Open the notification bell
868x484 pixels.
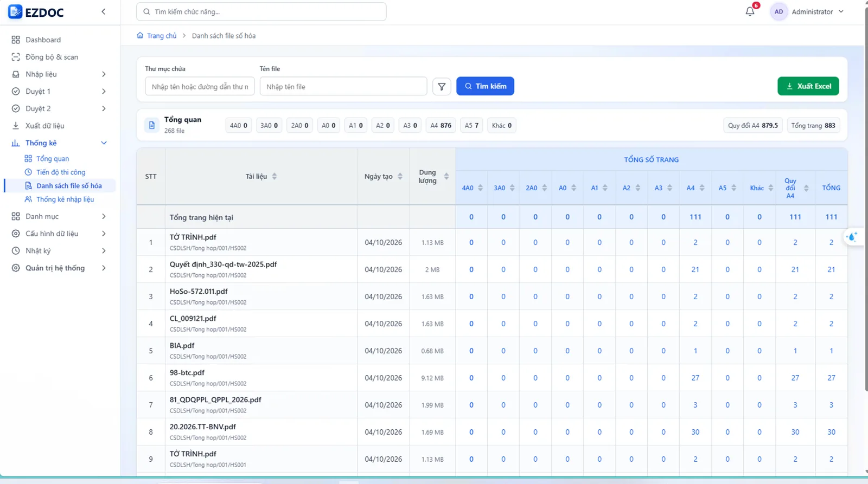pos(750,11)
